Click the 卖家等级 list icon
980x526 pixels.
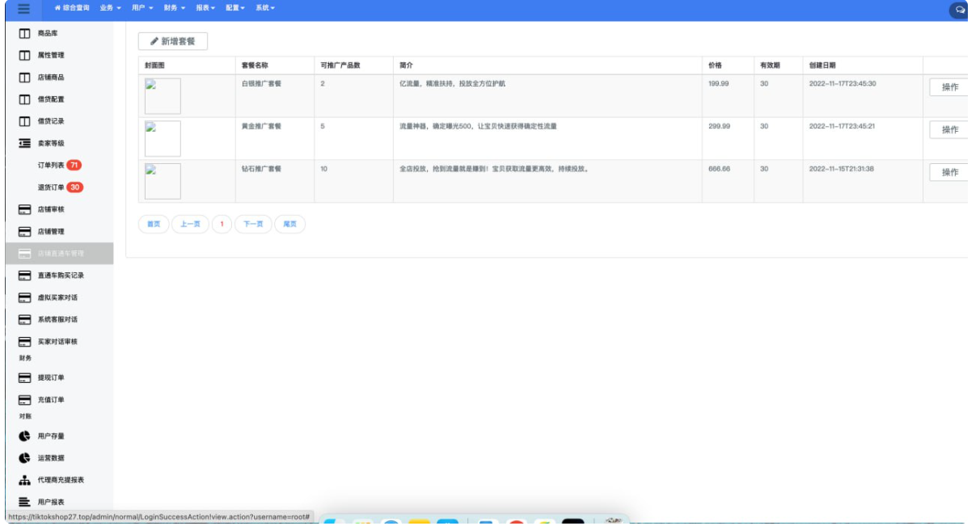[25, 143]
